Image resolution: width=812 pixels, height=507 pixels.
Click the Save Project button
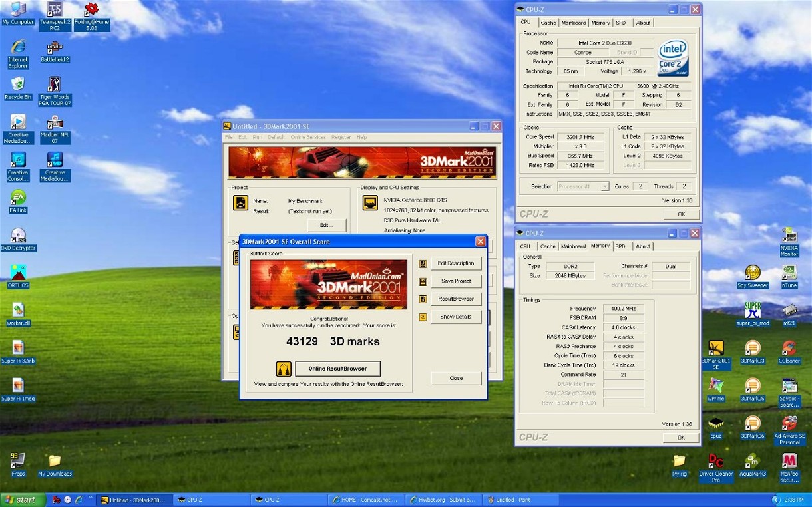point(456,281)
